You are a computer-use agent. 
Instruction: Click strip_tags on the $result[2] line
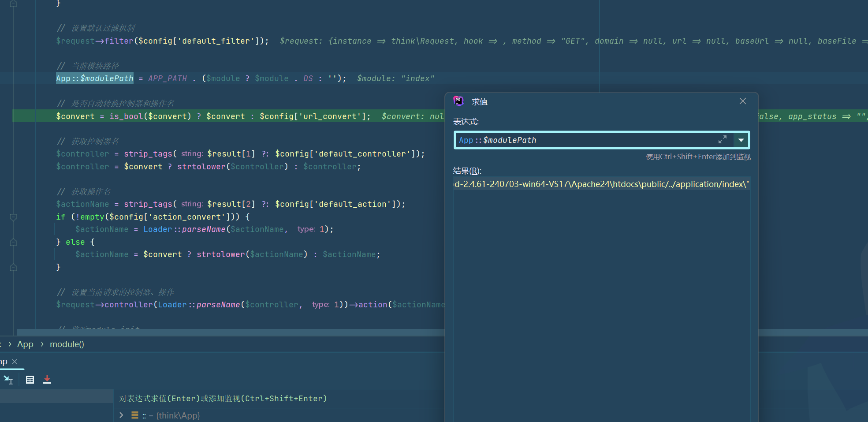[x=148, y=204]
